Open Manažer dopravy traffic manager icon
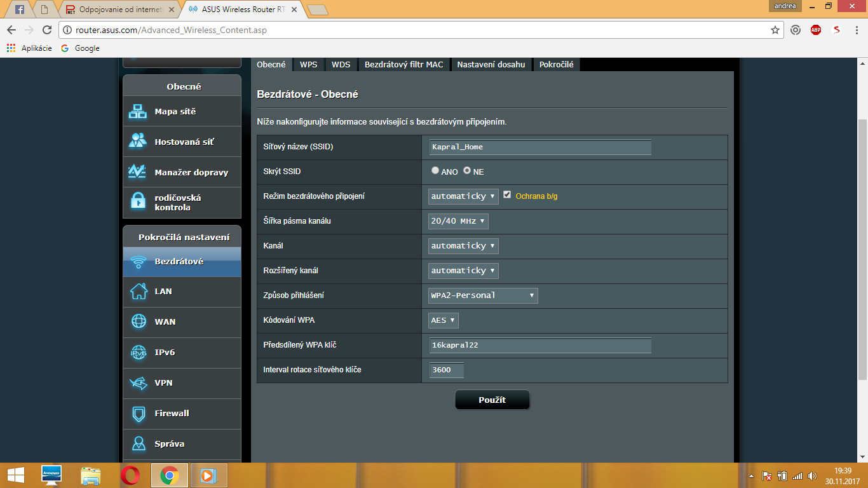The image size is (868, 488). tap(138, 172)
